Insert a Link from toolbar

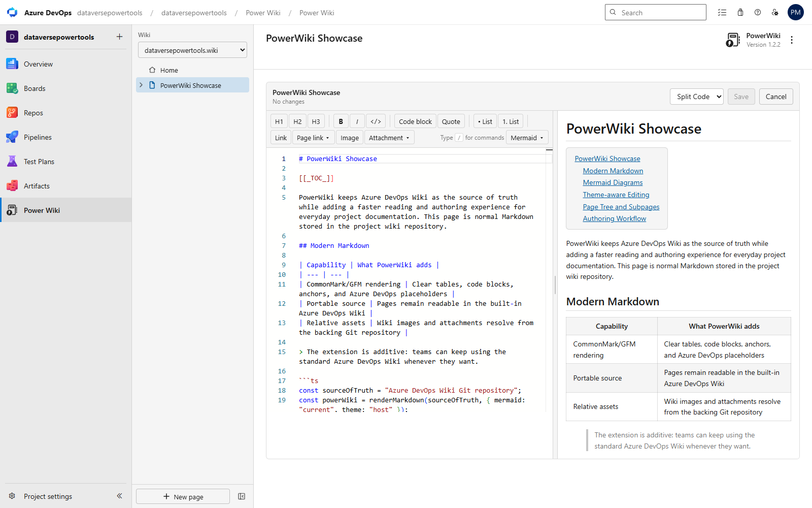(x=281, y=138)
